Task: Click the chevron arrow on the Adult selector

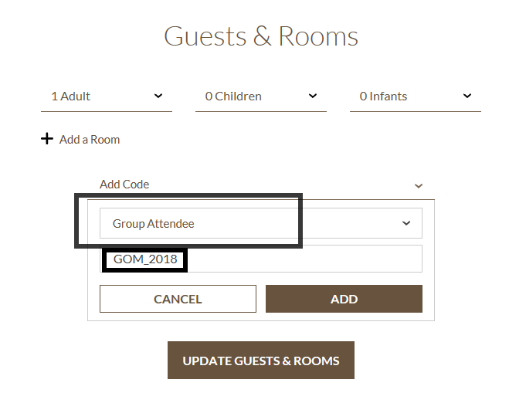Action: pyautogui.click(x=158, y=96)
